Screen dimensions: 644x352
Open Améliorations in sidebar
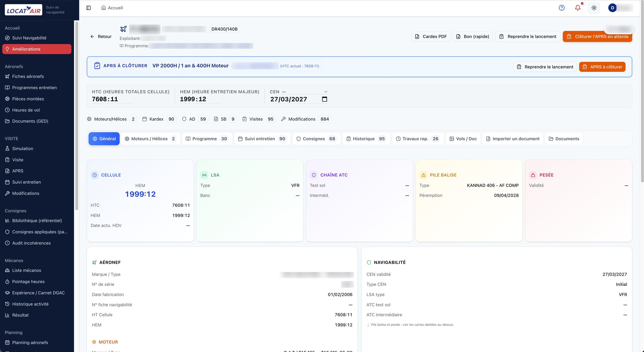[37, 49]
